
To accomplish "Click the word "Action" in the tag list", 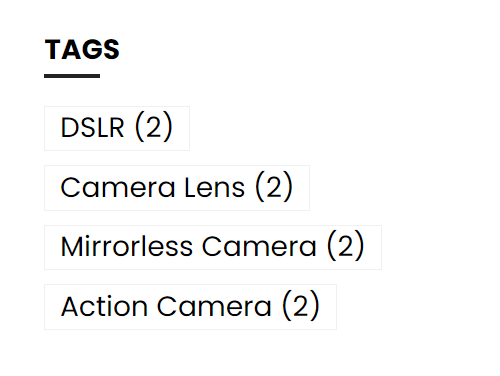I will (104, 306).
